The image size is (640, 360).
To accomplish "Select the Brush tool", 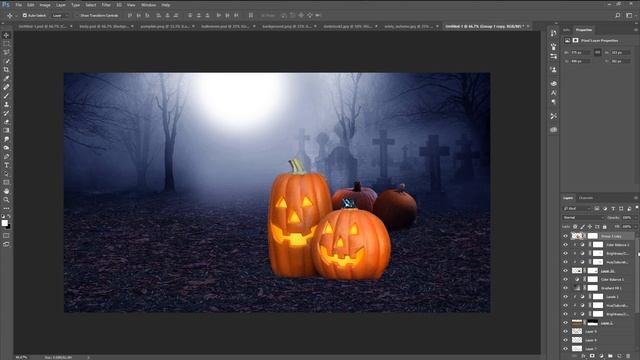I will pyautogui.click(x=6, y=96).
